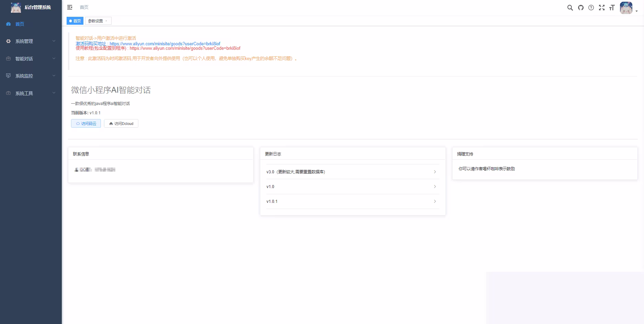Close the 参数设置 tab
This screenshot has width=644, height=324.
click(x=106, y=21)
